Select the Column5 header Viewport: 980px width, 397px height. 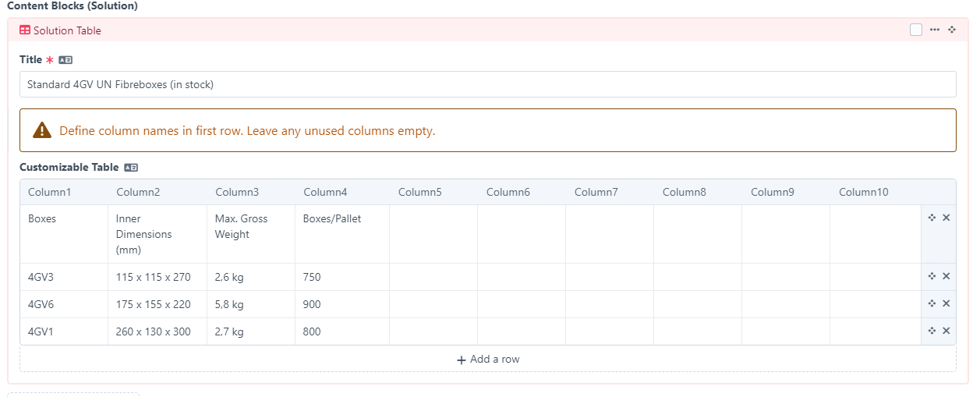tap(419, 192)
